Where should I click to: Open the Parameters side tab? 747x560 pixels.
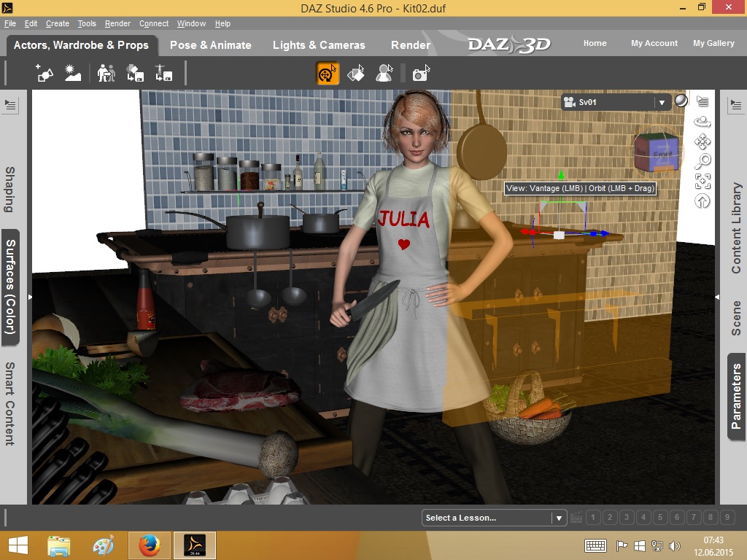pos(737,397)
